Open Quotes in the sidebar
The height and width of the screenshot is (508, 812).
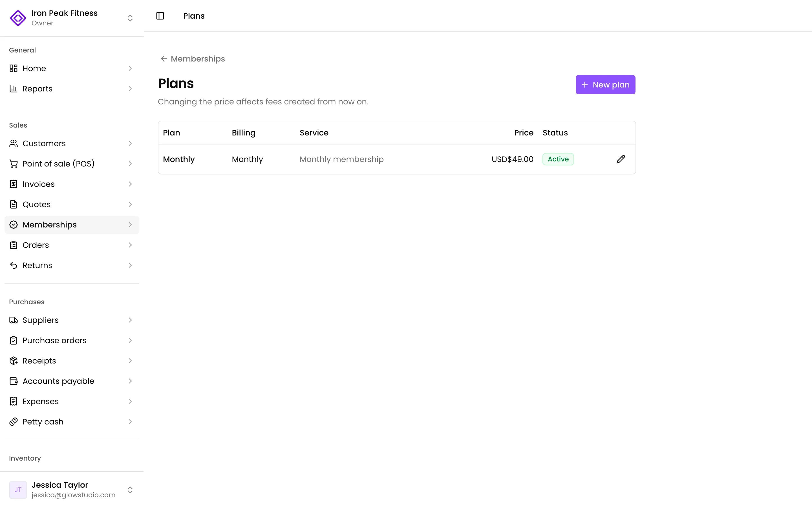tap(72, 204)
